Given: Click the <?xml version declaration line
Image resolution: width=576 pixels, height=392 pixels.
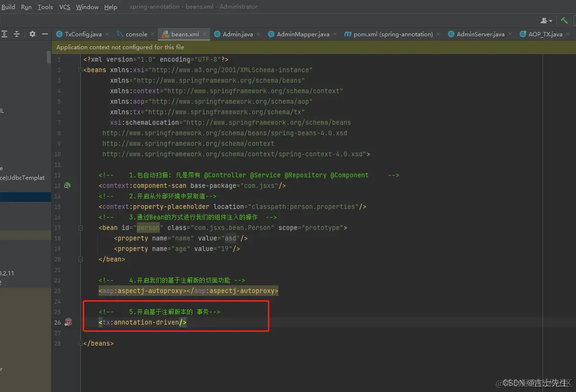Looking at the screenshot, I should click(x=156, y=59).
